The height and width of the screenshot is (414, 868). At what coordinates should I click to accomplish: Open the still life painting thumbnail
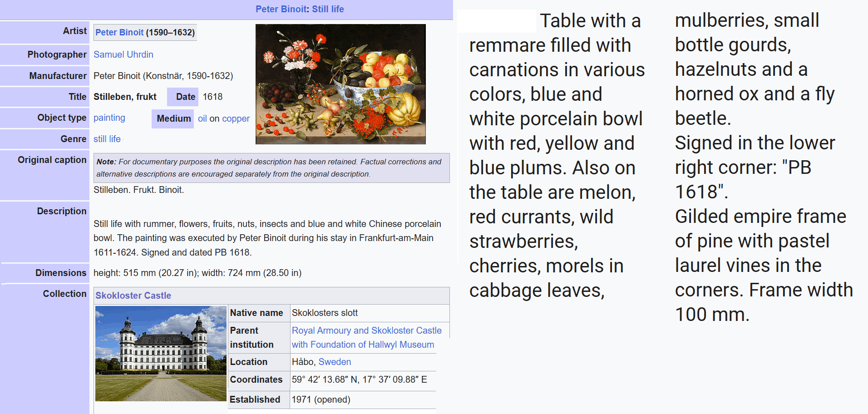point(340,84)
